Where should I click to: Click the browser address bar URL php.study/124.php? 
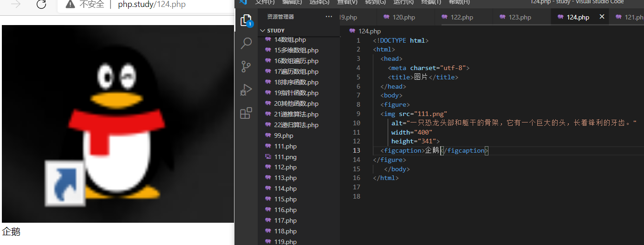[x=152, y=5]
